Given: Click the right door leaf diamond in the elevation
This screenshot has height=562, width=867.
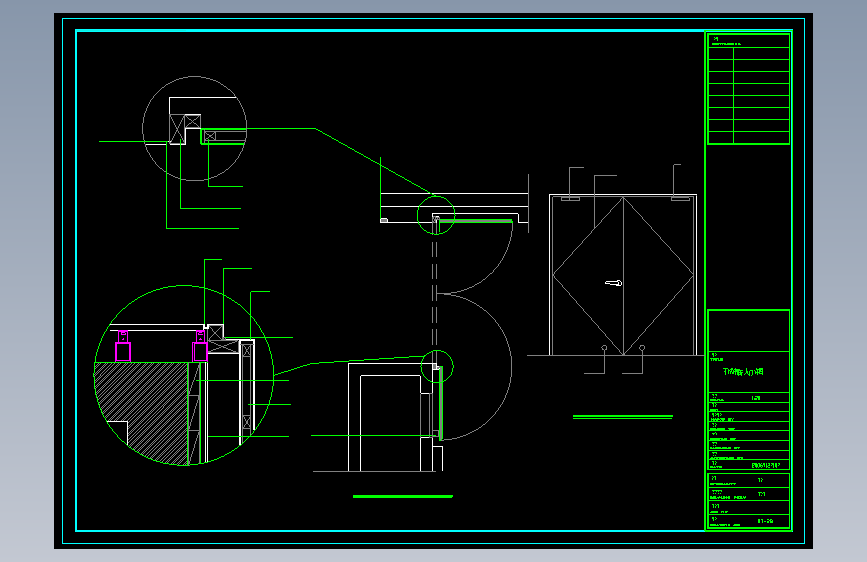Looking at the screenshot, I should click(x=659, y=276).
